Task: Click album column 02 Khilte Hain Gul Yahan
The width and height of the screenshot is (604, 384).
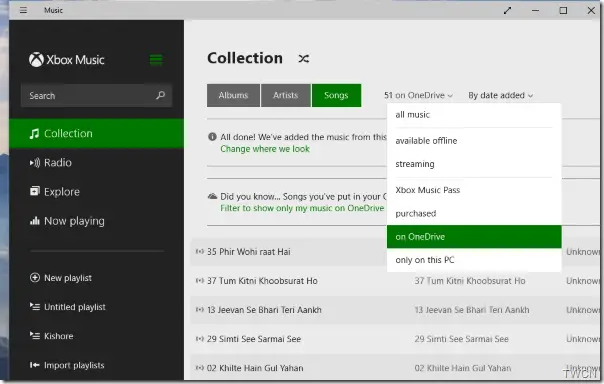Action: click(463, 368)
